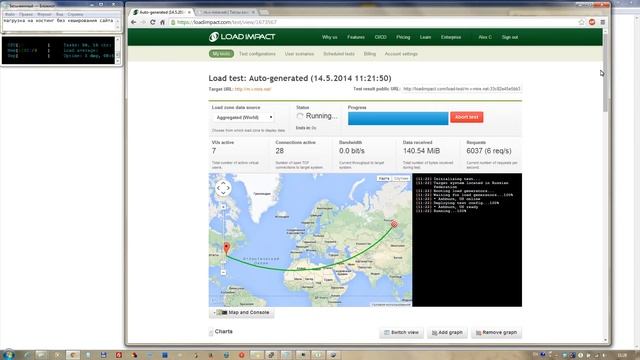640x360 pixels.
Task: Open the Alex C account link
Action: (x=485, y=37)
